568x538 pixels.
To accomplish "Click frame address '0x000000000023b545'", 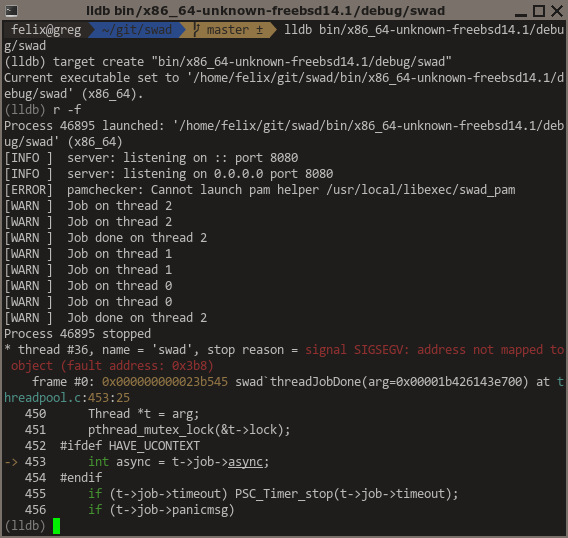I will [x=165, y=381].
